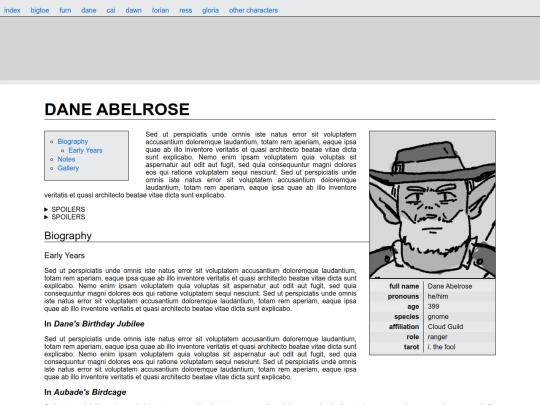Go to the ress page
Screen dimensions: 540x405
pos(186,10)
